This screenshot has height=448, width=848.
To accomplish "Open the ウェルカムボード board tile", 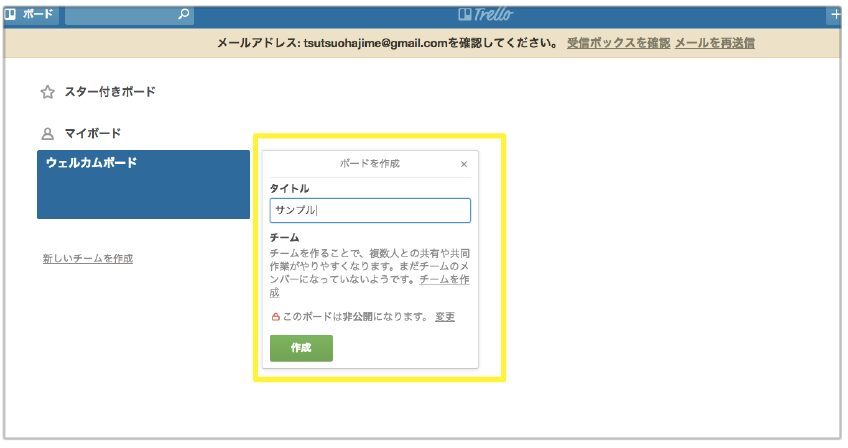I will [143, 185].
